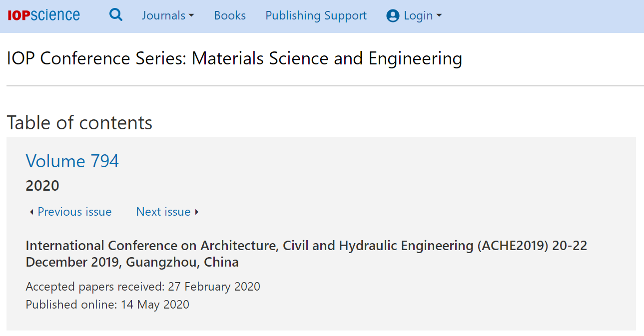Click the left arrow before Previous issue
The width and height of the screenshot is (644, 336).
click(x=31, y=212)
